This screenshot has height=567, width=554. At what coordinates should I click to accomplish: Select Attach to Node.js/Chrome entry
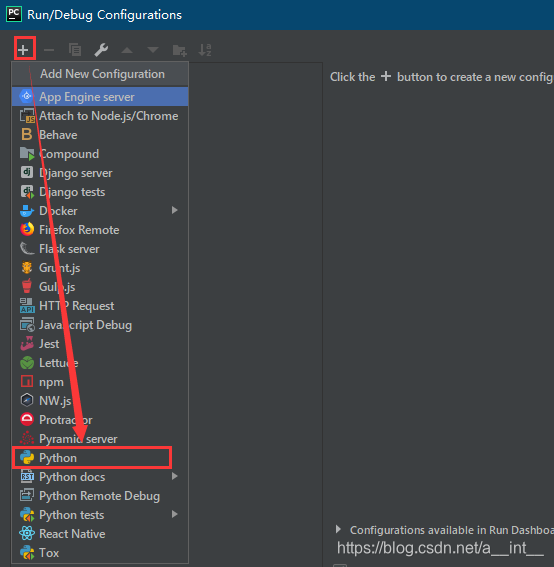pyautogui.click(x=100, y=116)
